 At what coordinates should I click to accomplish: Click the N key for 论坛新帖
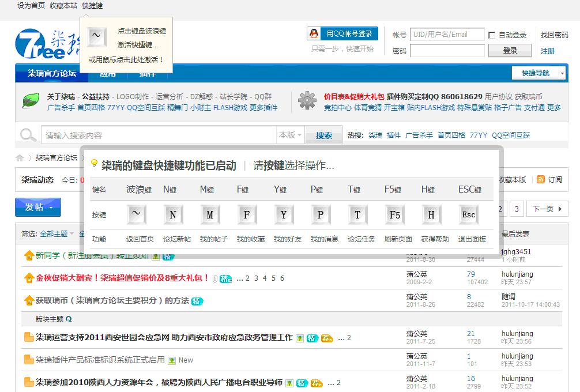tap(173, 214)
